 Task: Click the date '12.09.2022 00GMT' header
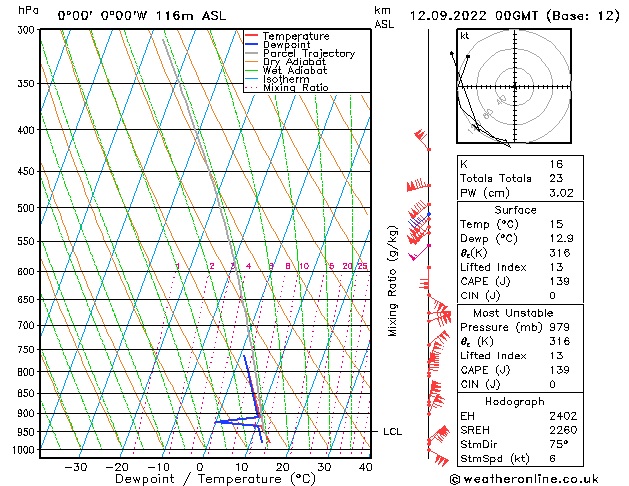[x=474, y=16]
